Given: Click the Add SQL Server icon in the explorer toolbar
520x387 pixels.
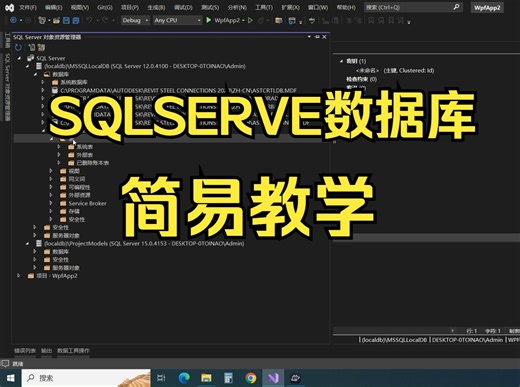Looking at the screenshot, I should (32, 48).
